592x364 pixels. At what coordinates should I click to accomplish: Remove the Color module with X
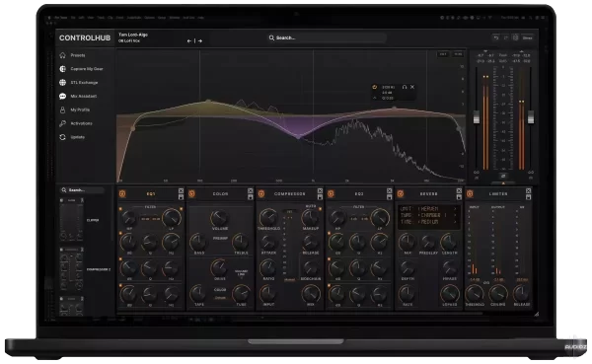pyautogui.click(x=251, y=190)
